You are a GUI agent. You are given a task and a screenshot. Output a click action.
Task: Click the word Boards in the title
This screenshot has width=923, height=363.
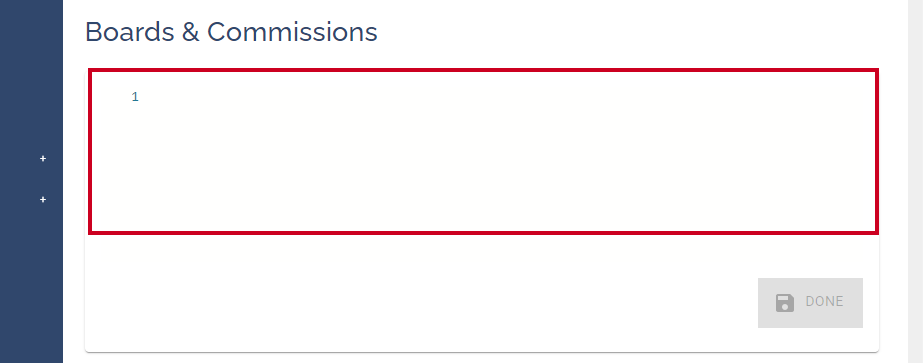click(x=130, y=32)
